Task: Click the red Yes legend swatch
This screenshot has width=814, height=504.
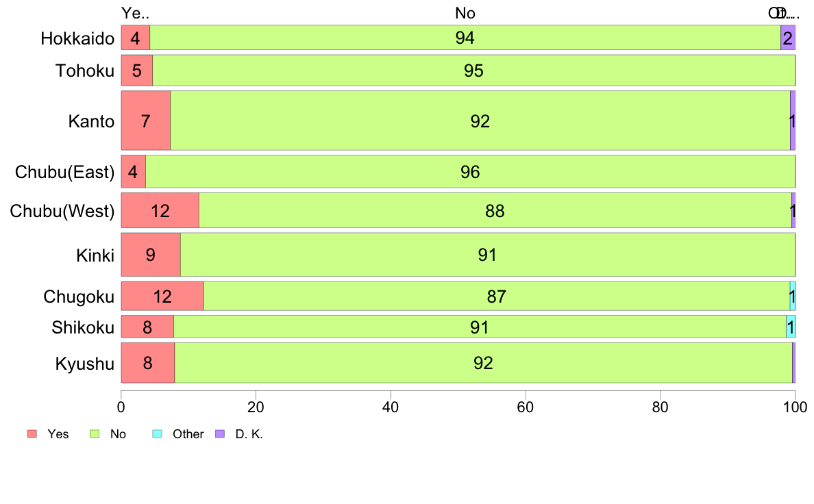Action: tap(32, 434)
